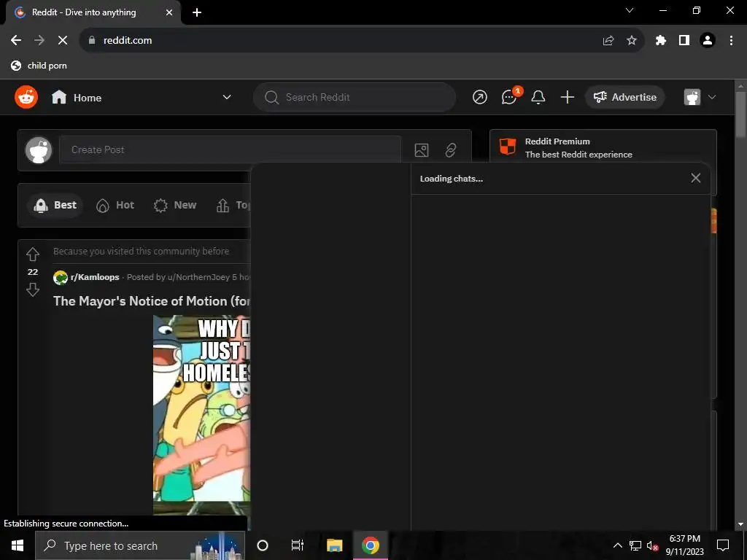View site information lock icon
This screenshot has width=747, height=560.
(92, 41)
